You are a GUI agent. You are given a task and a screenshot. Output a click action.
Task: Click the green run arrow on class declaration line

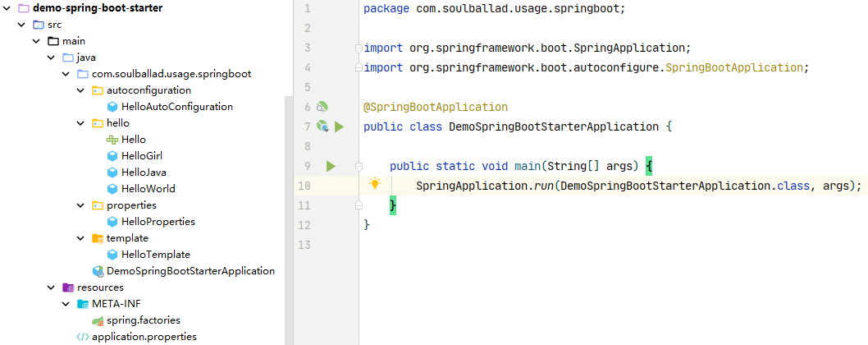tap(339, 127)
